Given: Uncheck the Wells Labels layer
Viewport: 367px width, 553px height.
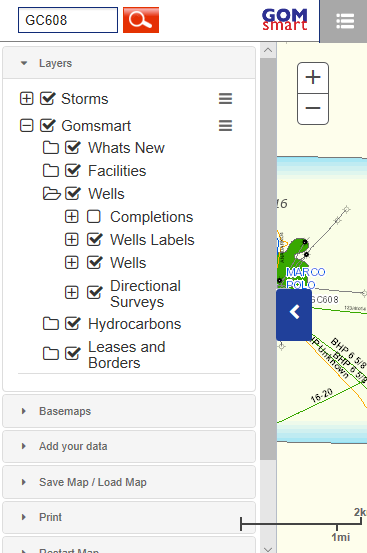Looking at the screenshot, I should click(x=94, y=239).
